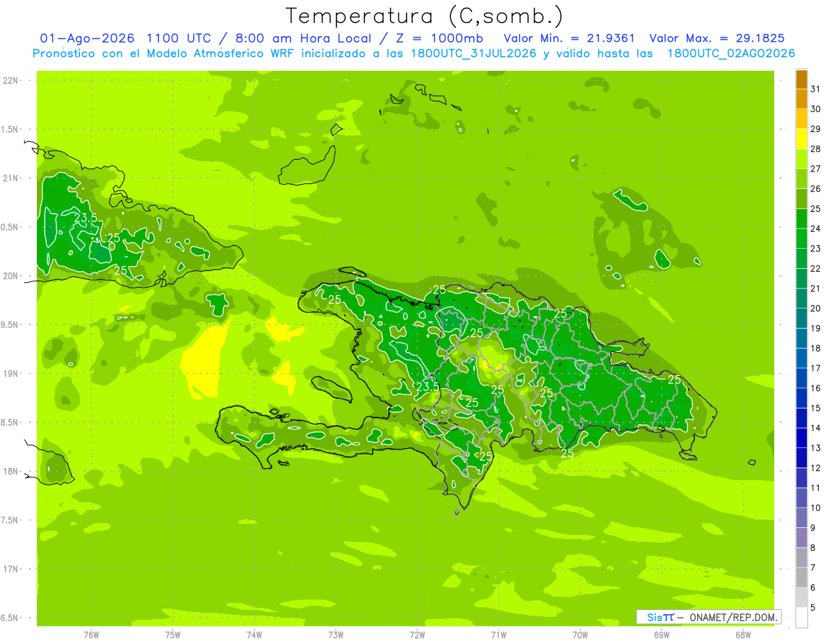The image size is (834, 644).
Task: Click the '75W' longitude label
Action: (173, 634)
